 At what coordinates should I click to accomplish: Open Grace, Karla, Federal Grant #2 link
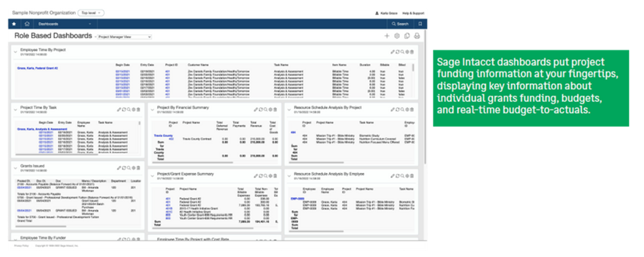tap(37, 68)
